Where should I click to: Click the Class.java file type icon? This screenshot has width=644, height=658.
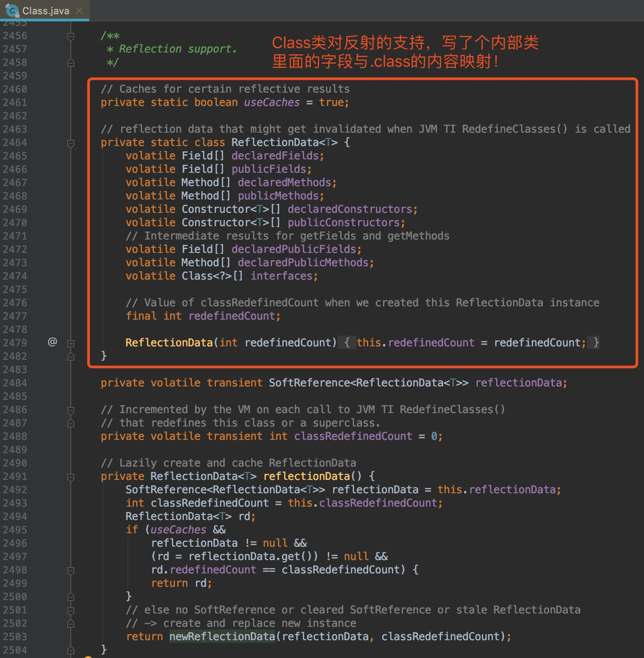pyautogui.click(x=12, y=11)
